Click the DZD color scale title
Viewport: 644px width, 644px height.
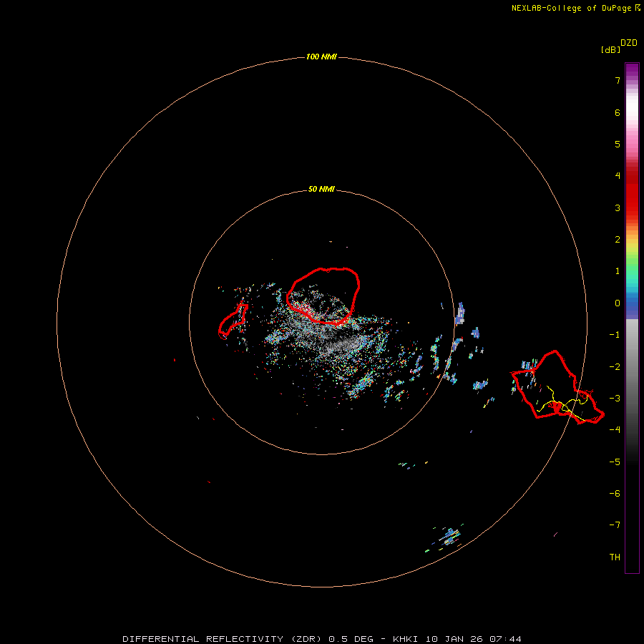click(629, 43)
